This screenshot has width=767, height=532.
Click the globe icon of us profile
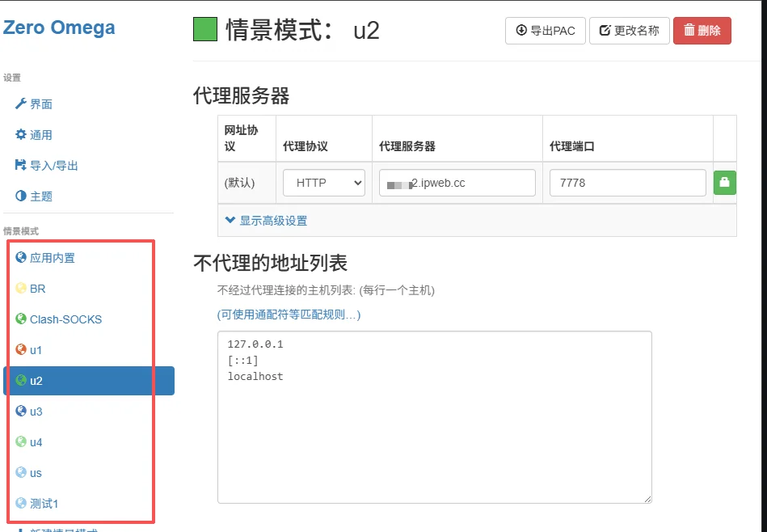pos(20,472)
